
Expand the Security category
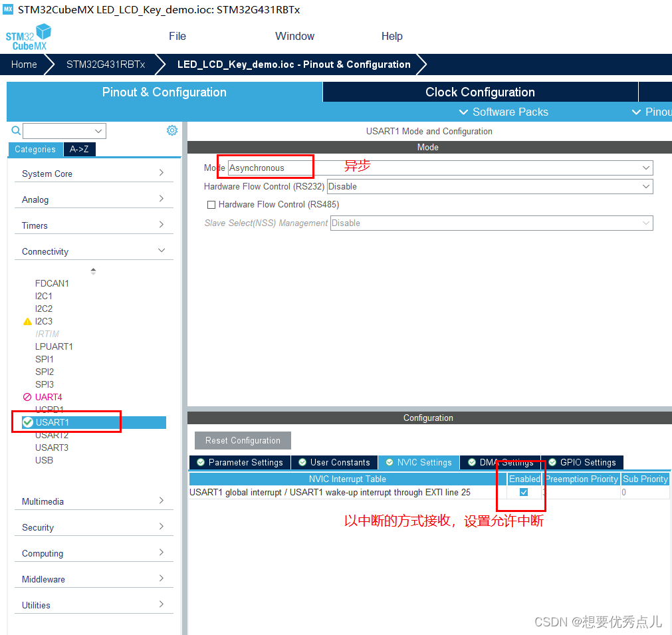(x=94, y=527)
